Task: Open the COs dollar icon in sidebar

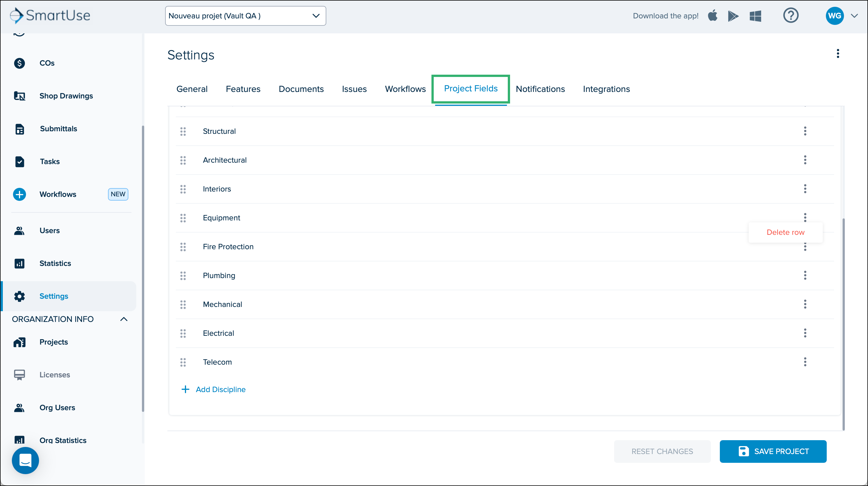Action: 19,63
